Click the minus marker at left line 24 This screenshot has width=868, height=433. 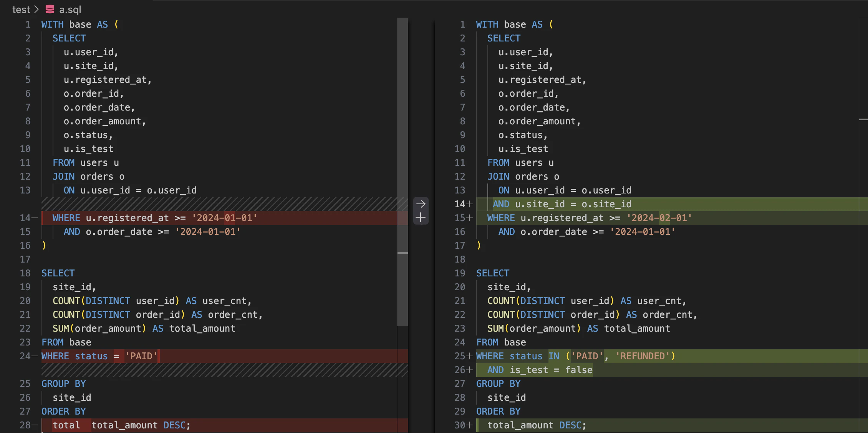(35, 356)
